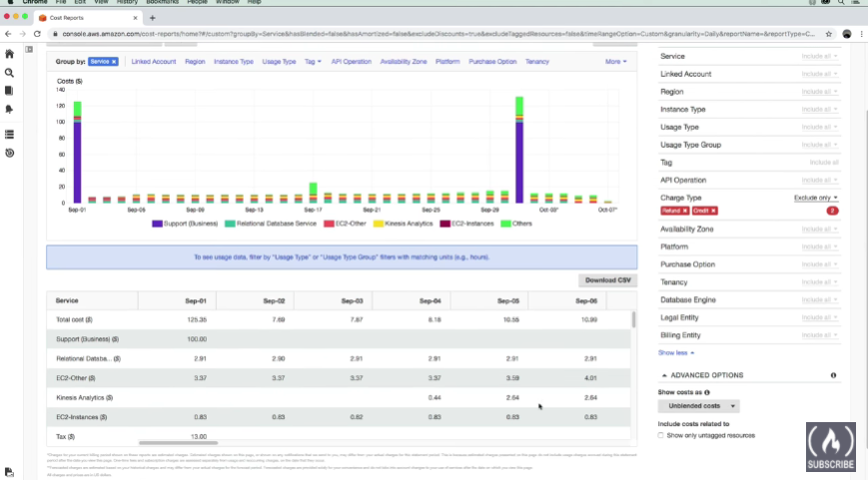Click the table's horizontal scrollbar

tap(178, 443)
